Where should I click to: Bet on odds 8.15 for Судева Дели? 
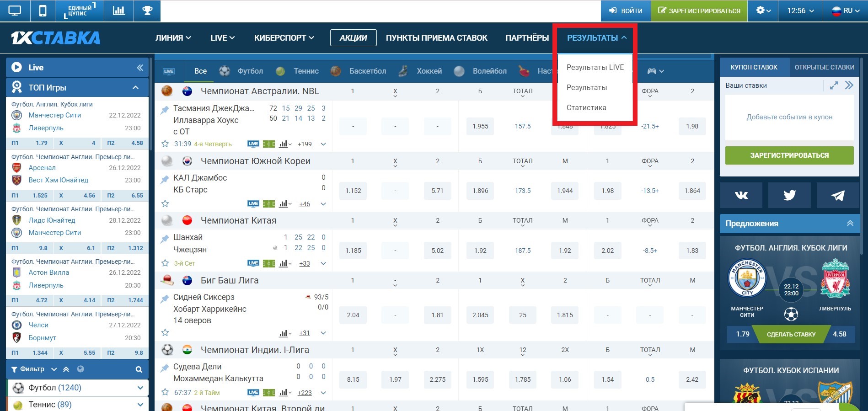tap(353, 379)
